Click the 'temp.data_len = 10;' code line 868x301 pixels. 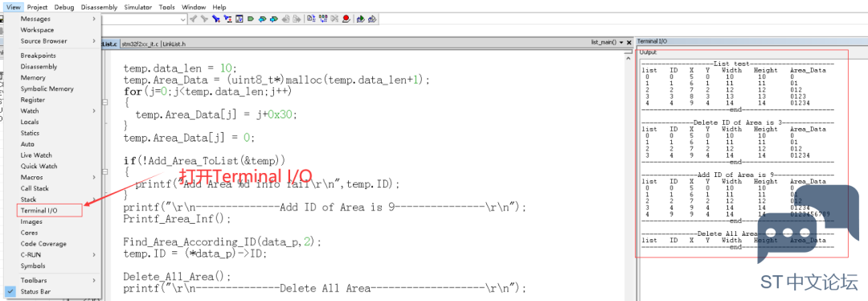click(x=180, y=68)
